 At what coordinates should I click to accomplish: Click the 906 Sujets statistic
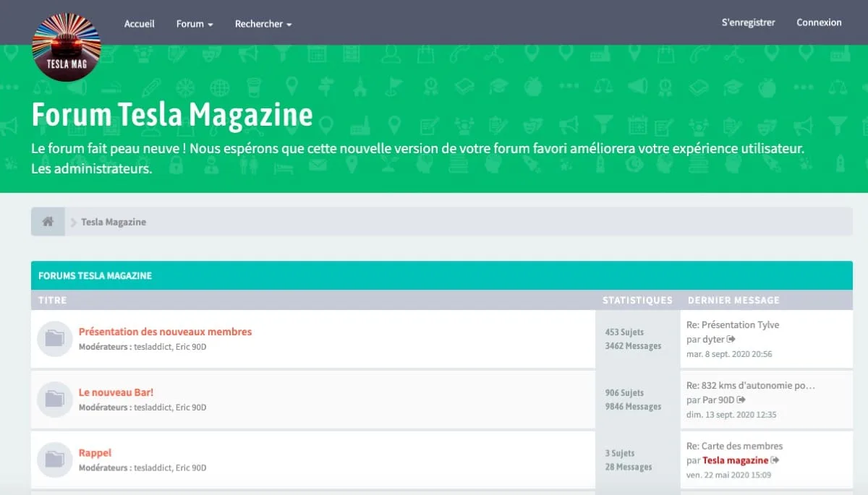pyautogui.click(x=624, y=393)
